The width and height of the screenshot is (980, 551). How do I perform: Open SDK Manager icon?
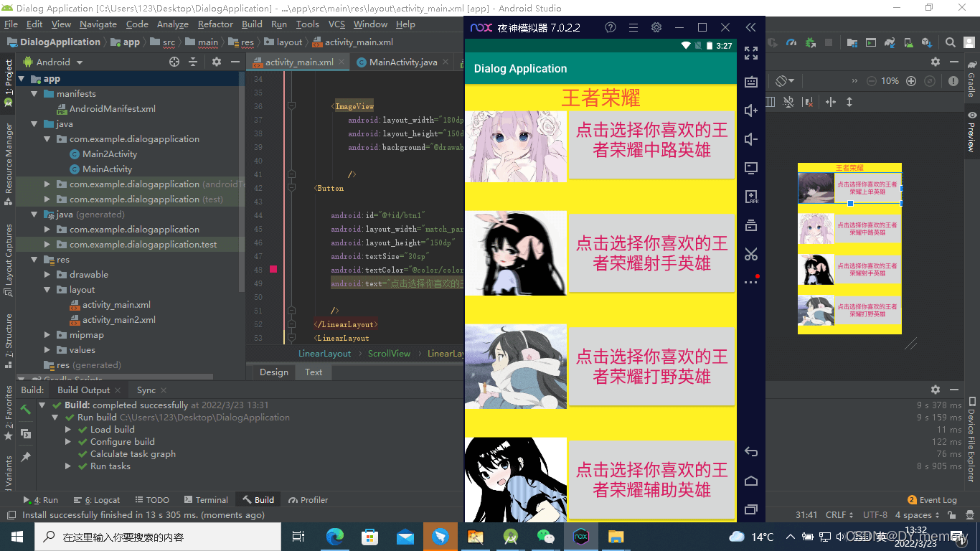click(x=927, y=42)
